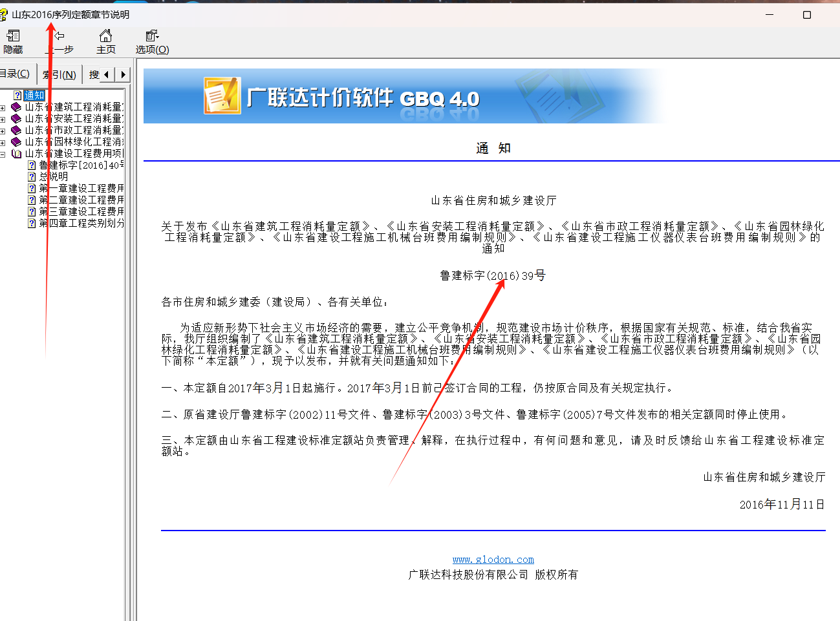This screenshot has width=840, height=621.
Task: Switch to the 索引(N) tab
Action: [x=59, y=74]
